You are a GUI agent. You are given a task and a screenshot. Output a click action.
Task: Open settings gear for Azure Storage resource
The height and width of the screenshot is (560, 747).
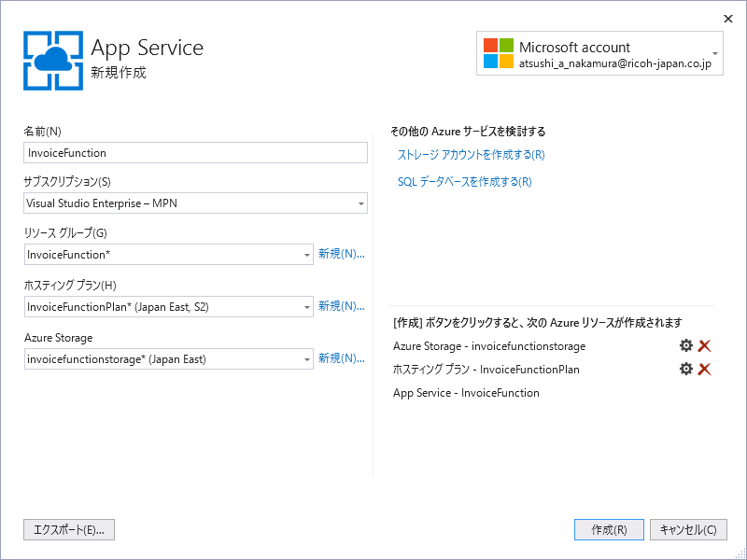pyautogui.click(x=685, y=345)
